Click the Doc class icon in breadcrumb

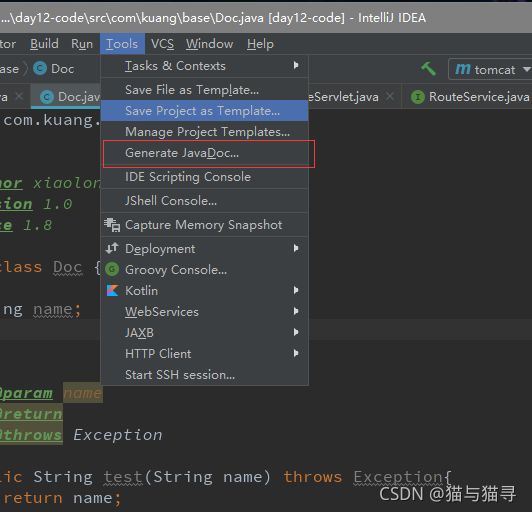tap(40, 69)
